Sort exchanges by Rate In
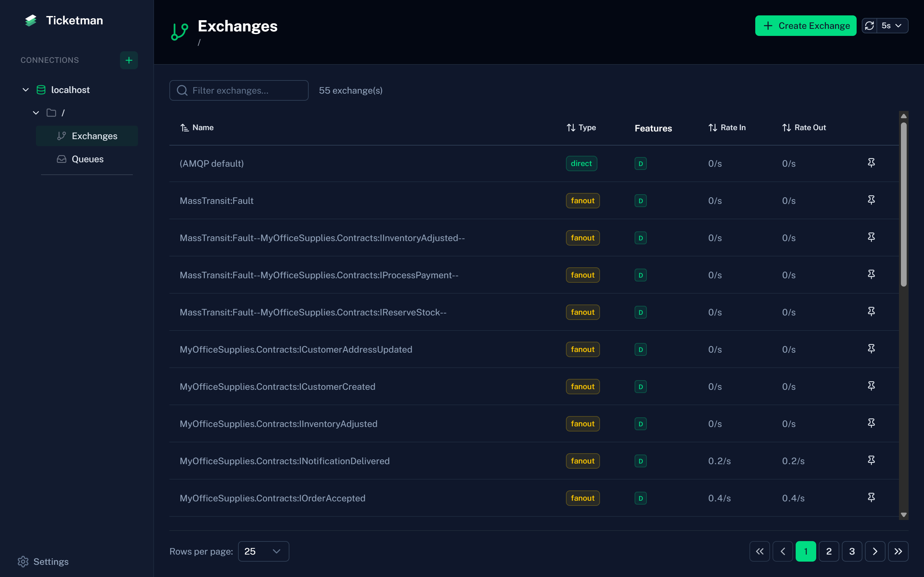924x577 pixels. [x=727, y=128]
